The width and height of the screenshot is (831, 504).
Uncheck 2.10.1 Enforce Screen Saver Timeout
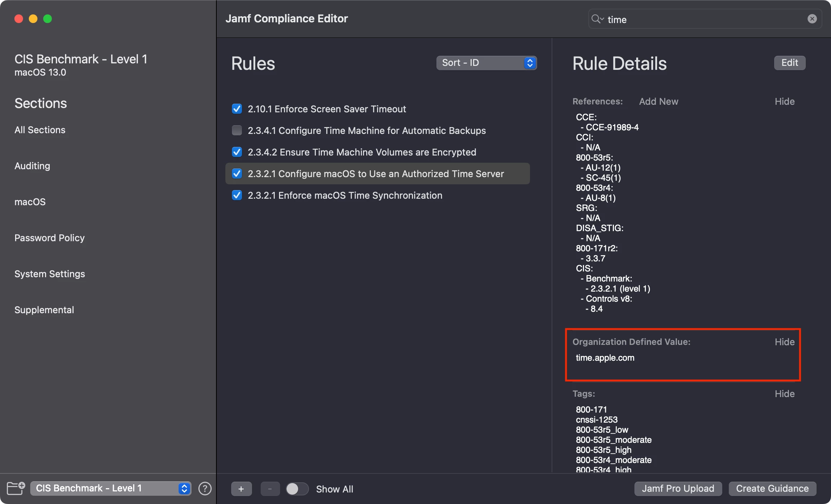(237, 109)
